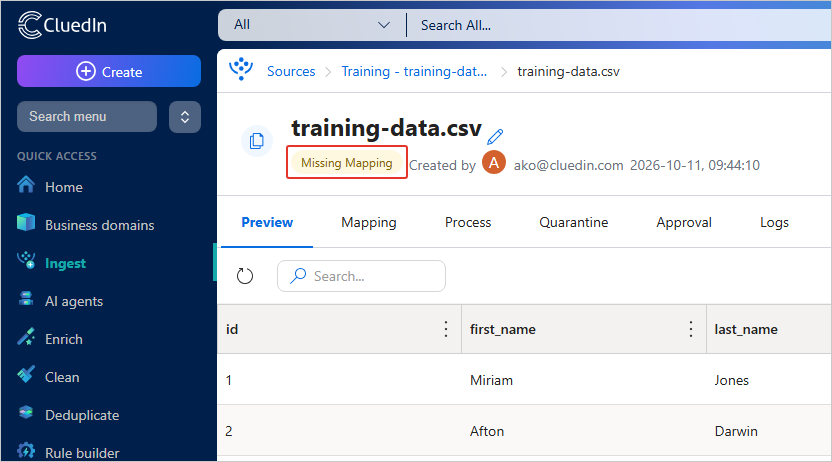Viewport: 832px width, 462px height.
Task: Click the first_name column header
Action: pos(584,329)
